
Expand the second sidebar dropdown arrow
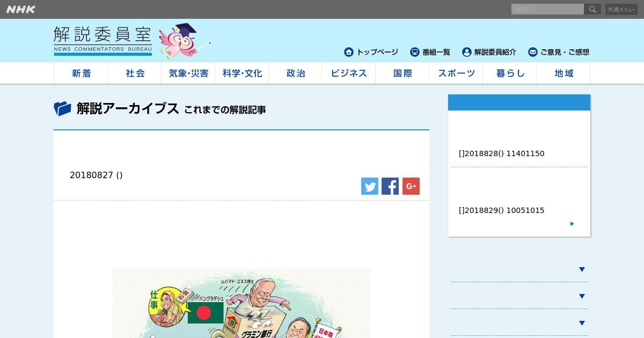pos(582,296)
